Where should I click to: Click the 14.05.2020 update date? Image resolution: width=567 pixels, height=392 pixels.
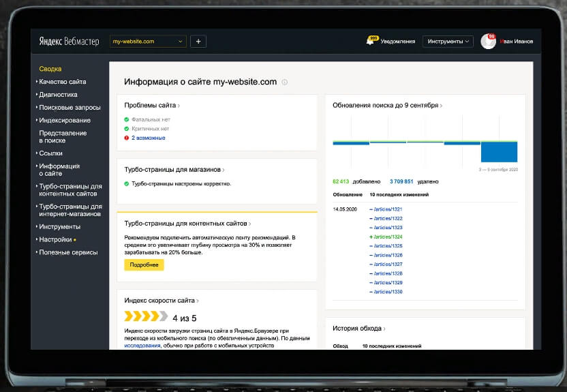pos(345,209)
